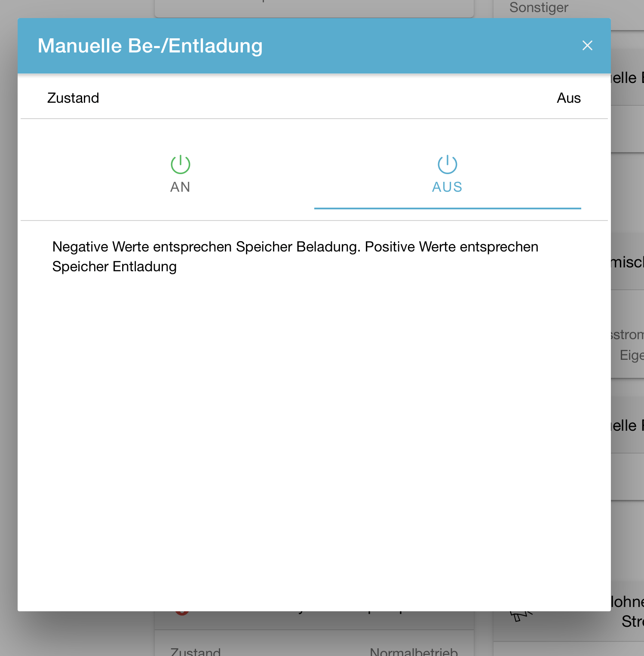Close the Manuelle Be-/Entladung dialog
The height and width of the screenshot is (656, 644).
pos(587,46)
